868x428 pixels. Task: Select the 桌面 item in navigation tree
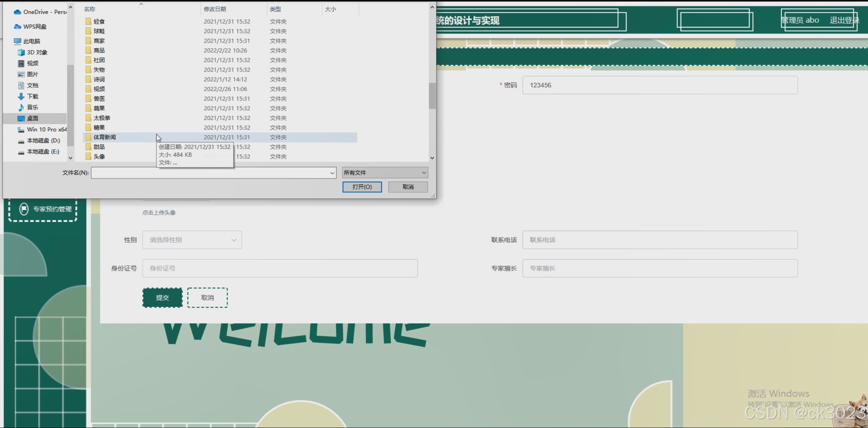32,118
